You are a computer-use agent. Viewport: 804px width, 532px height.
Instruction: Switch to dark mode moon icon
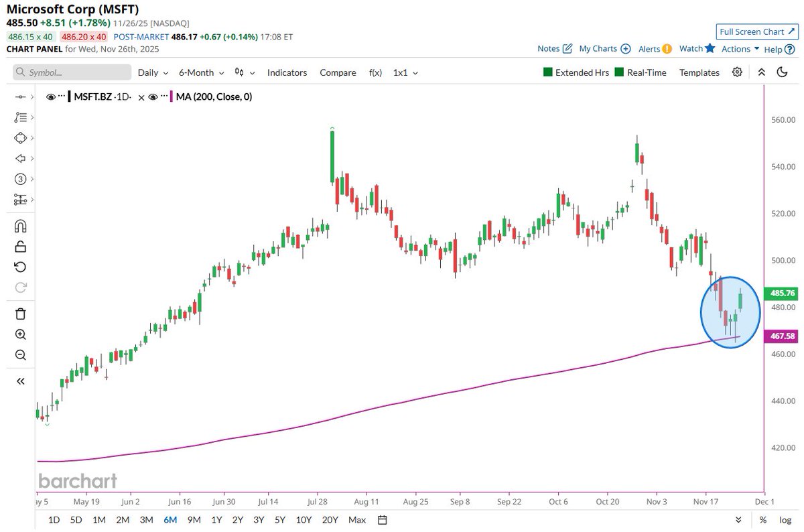click(782, 72)
